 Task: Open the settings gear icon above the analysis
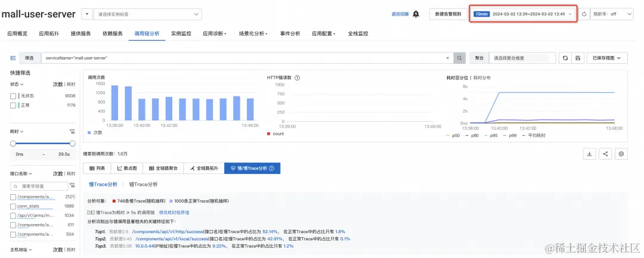(x=621, y=154)
